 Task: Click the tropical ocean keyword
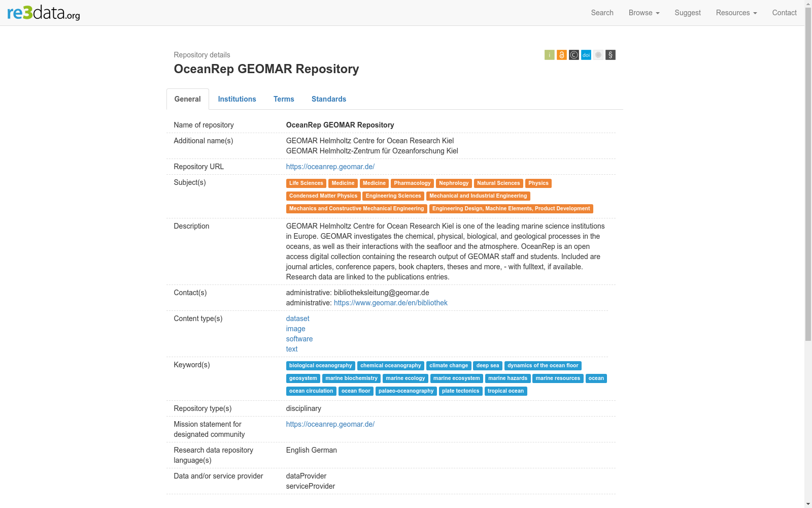pyautogui.click(x=505, y=391)
